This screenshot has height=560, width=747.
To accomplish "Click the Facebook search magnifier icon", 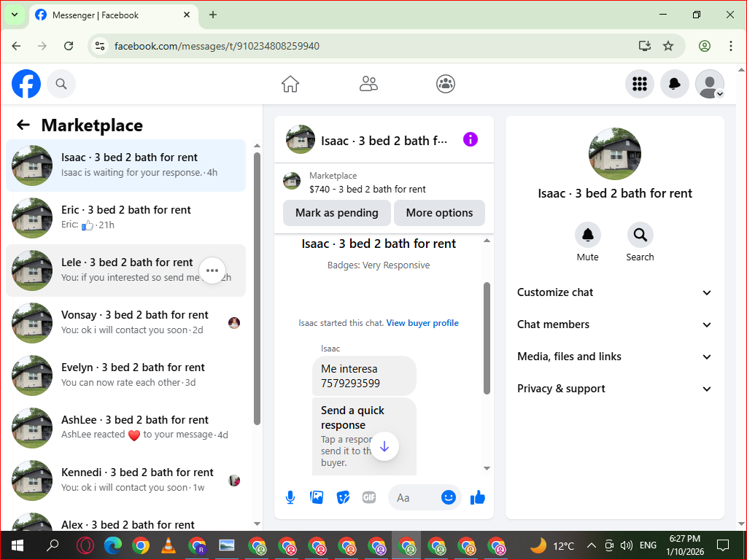I will 61,84.
